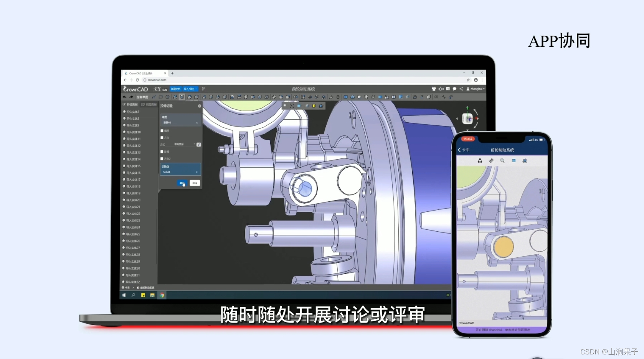
Task: Click the zoom-to-fit icon in viewport toolbar
Action: [292, 106]
